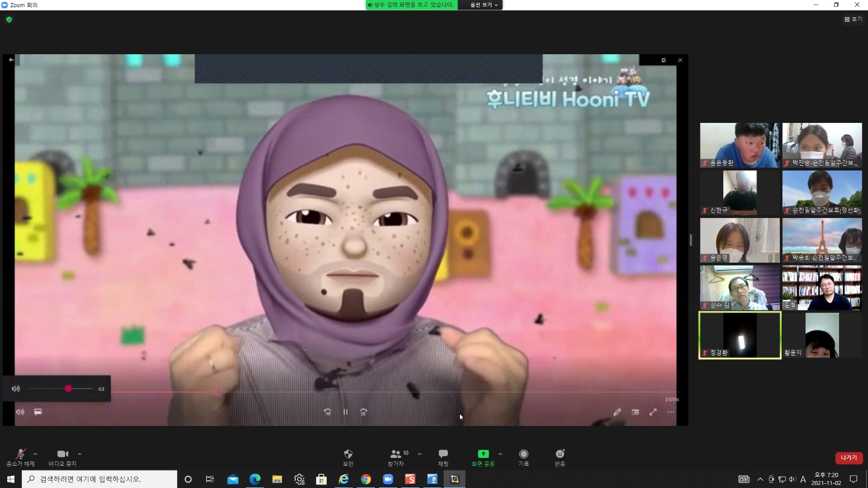The height and width of the screenshot is (488, 868).
Task: Expand the arrow next to 참가자
Action: click(420, 454)
